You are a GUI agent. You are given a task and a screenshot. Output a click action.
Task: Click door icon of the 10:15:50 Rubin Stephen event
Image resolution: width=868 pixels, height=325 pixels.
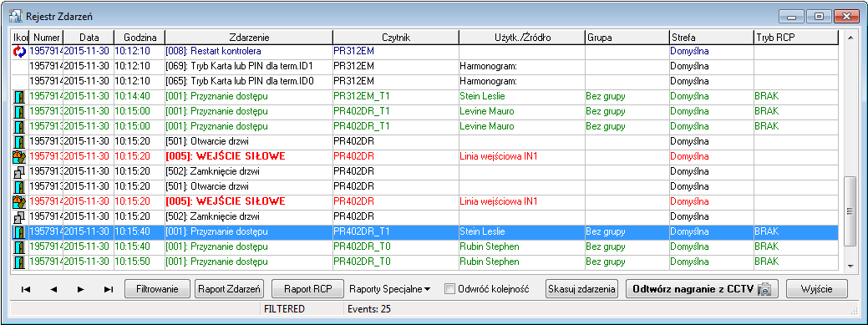point(19,262)
